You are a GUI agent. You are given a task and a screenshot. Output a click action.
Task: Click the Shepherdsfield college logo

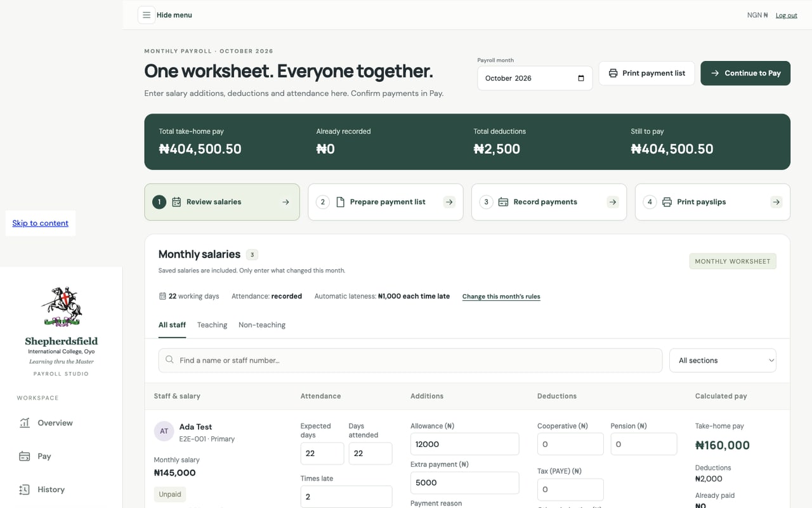(62, 307)
